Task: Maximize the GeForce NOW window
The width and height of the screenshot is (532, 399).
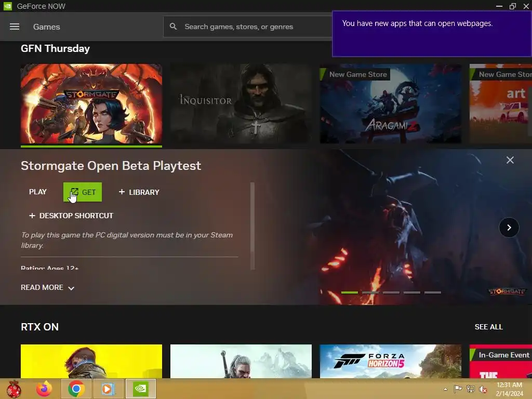Action: point(513,6)
